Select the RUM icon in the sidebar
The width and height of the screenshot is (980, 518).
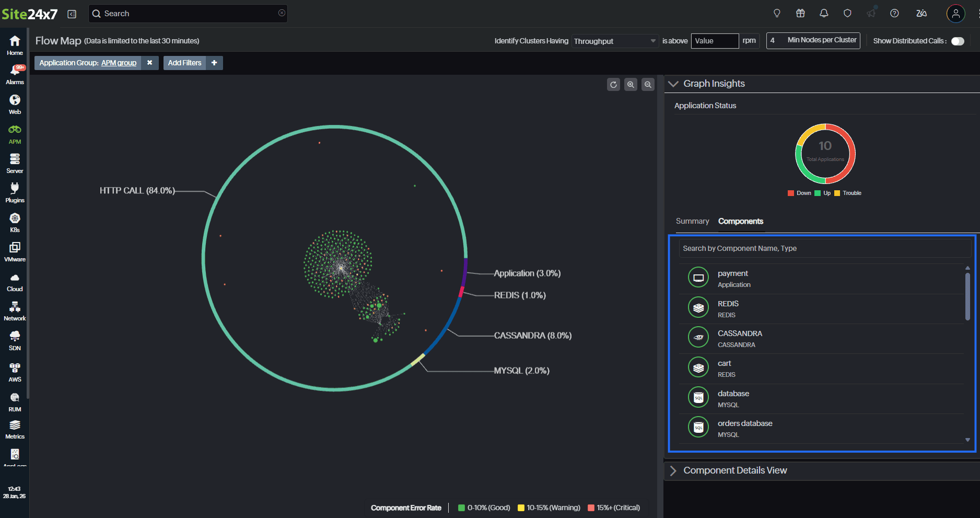(14, 400)
